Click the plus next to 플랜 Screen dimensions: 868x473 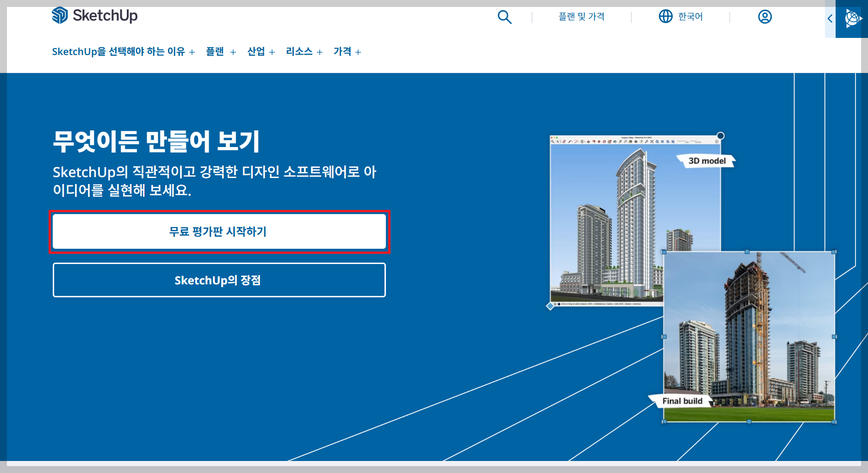pos(233,52)
